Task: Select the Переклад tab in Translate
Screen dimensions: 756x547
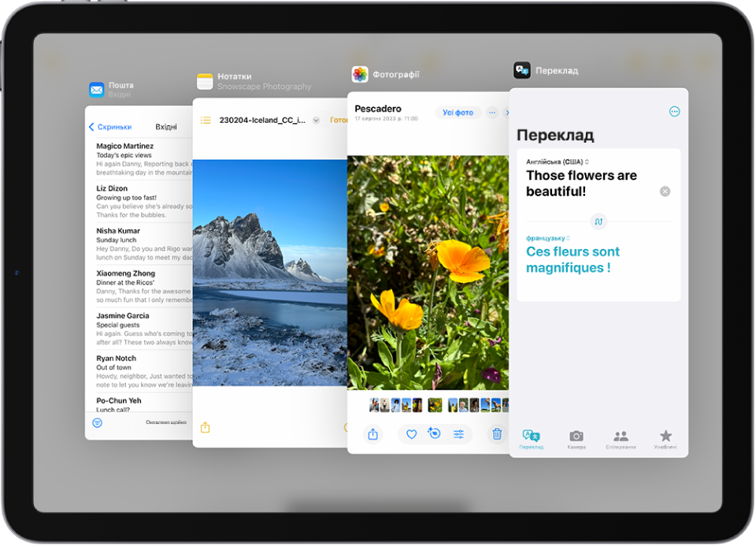Action: click(532, 440)
